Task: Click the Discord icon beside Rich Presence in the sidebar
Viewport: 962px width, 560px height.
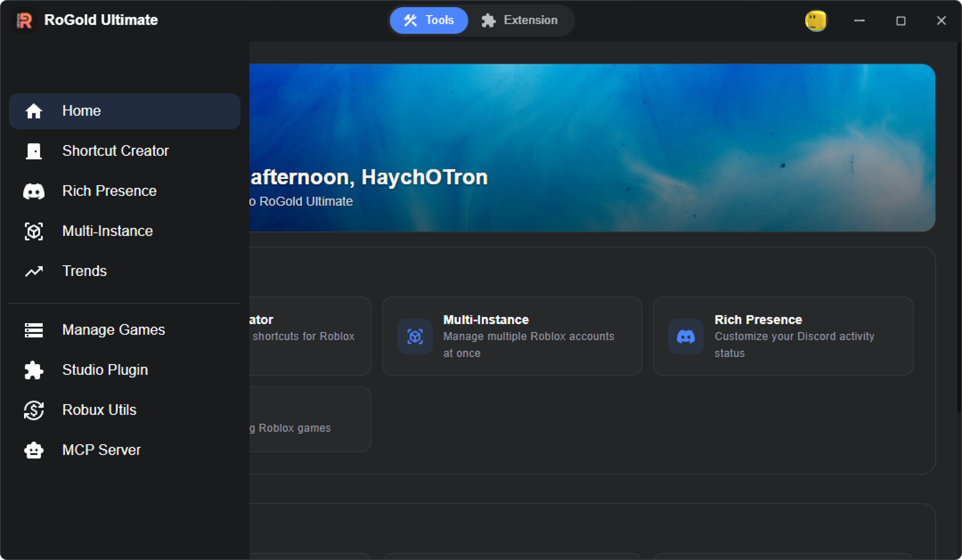Action: tap(34, 191)
